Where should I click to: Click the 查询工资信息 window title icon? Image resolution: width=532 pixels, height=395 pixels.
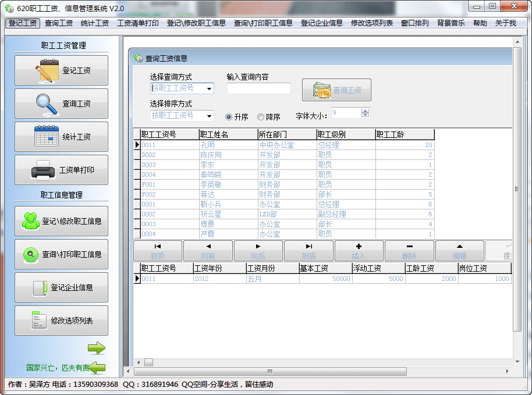coord(138,58)
